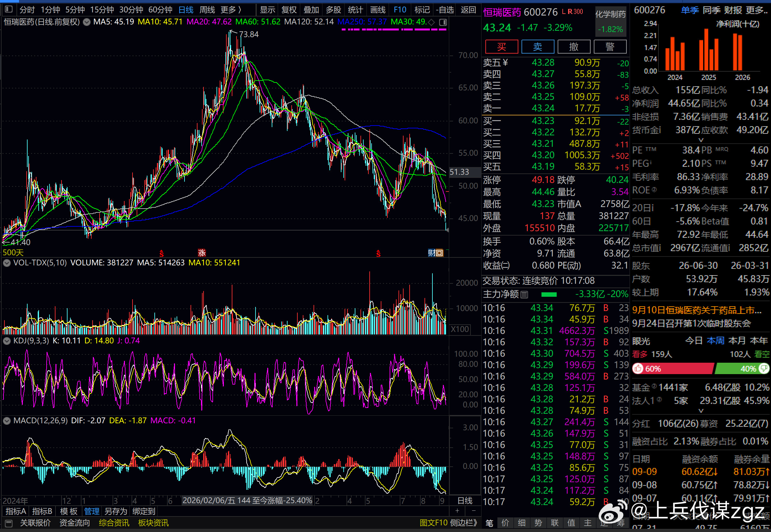Switch to 周线 weekly period
This screenshot has height=532, width=771.
tap(207, 10)
